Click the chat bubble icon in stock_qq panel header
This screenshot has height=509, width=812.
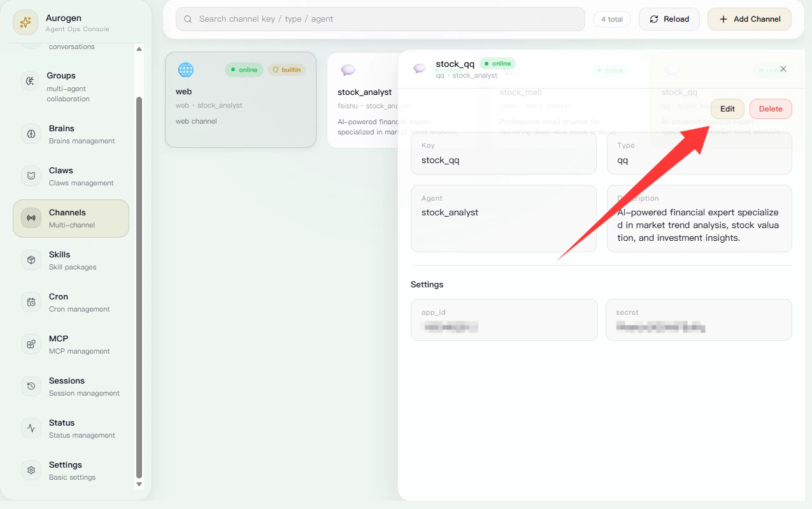[x=419, y=68]
